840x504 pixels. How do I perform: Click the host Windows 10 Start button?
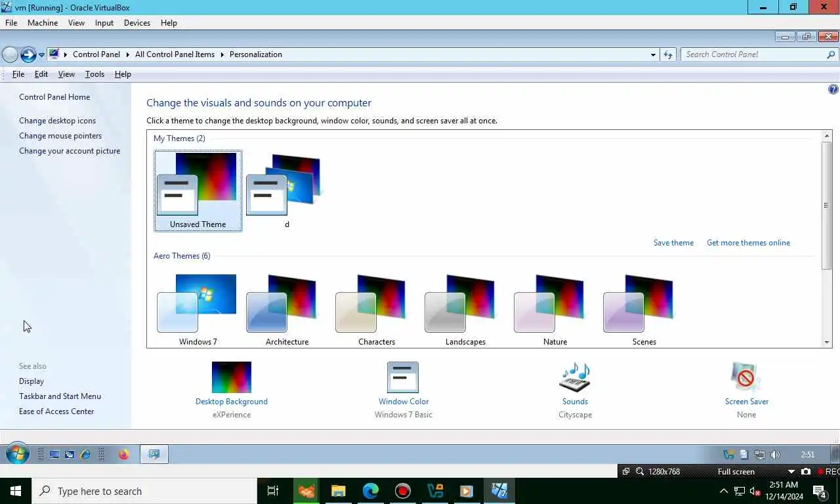[x=16, y=491]
